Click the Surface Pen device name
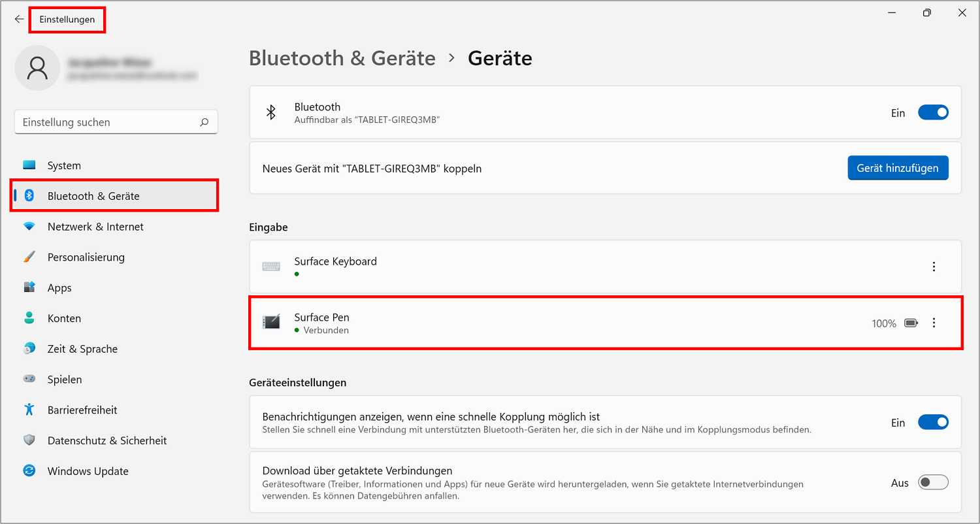Screen dimensions: 980x524 click(321, 318)
